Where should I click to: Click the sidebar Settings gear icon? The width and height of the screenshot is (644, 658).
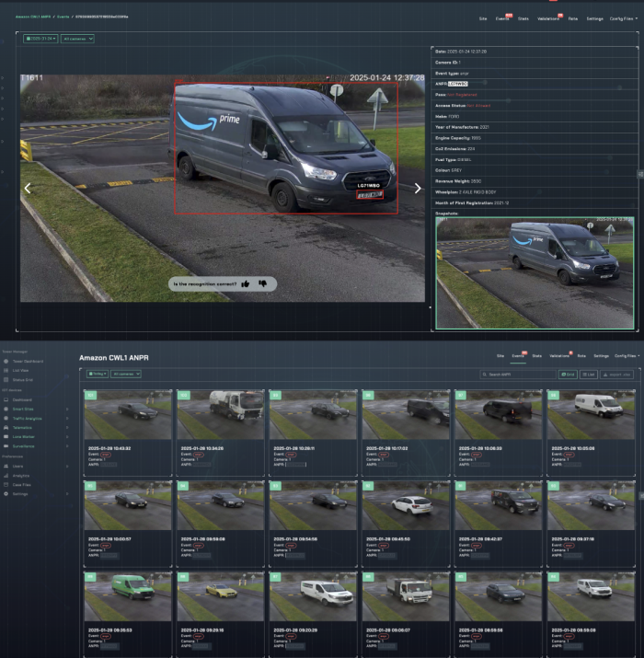point(6,494)
